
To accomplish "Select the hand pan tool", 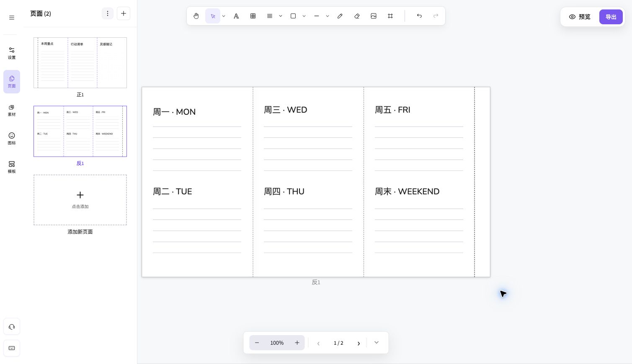I will point(196,16).
